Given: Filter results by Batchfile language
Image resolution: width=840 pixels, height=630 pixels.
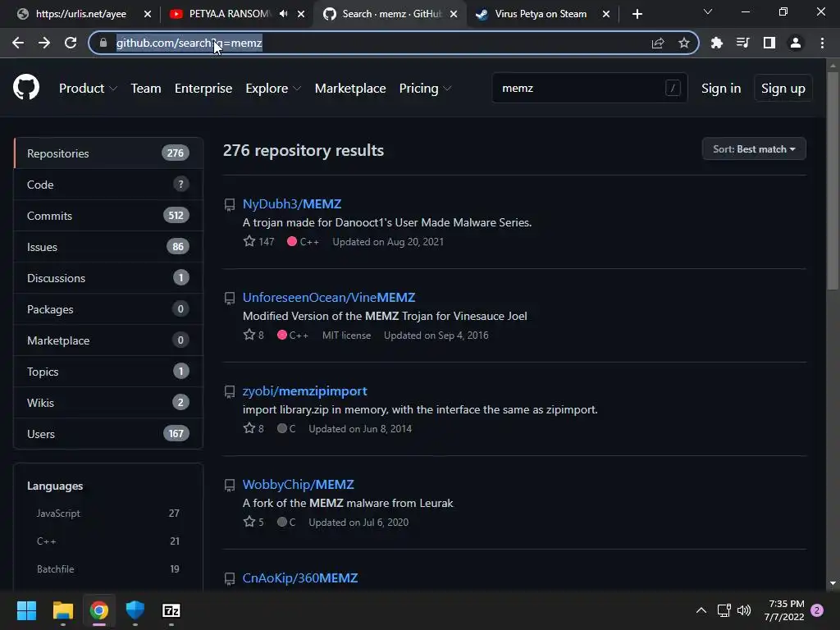Looking at the screenshot, I should coord(107,569).
